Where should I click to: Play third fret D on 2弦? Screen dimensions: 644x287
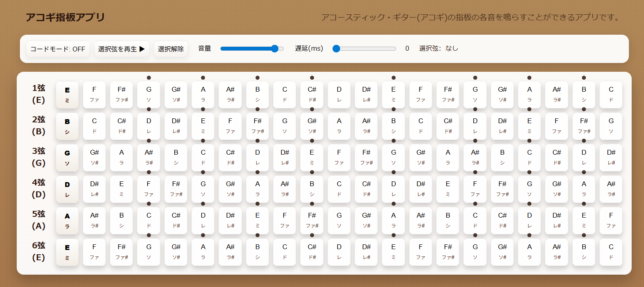(x=149, y=126)
